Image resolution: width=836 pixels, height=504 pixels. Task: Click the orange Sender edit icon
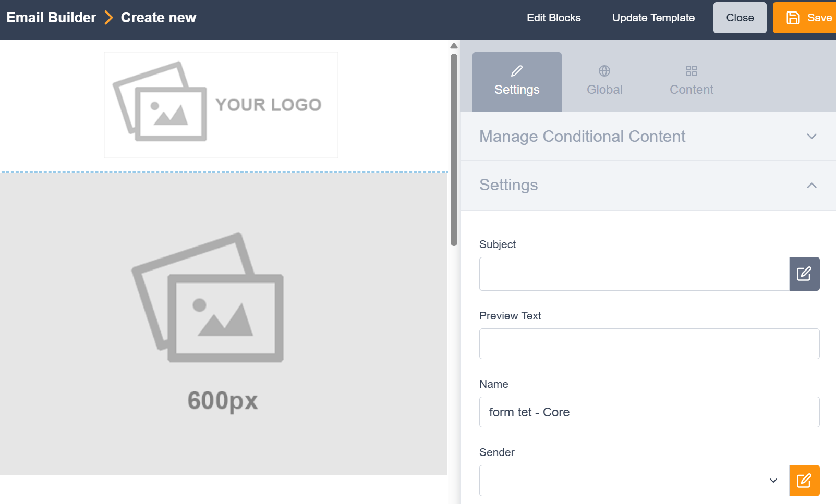pos(804,481)
